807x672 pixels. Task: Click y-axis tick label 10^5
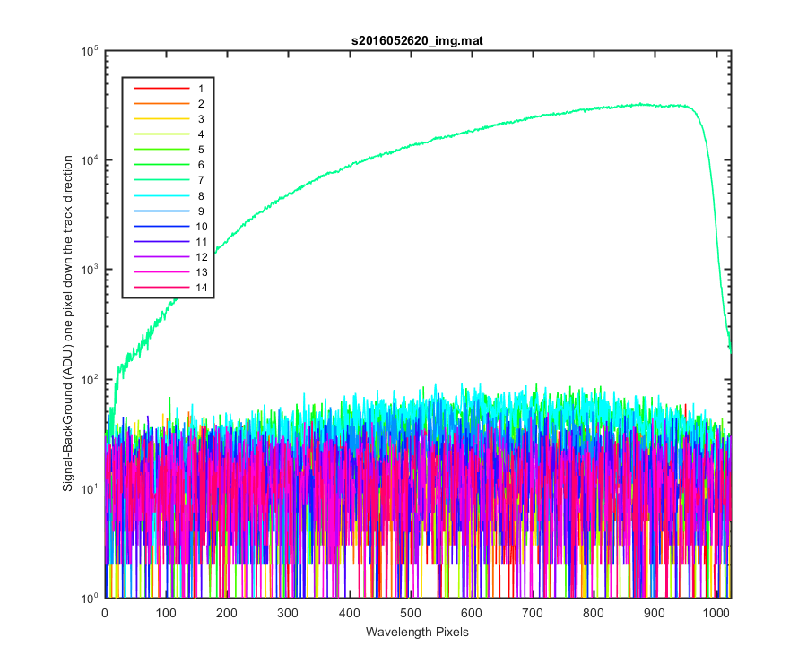click(90, 51)
